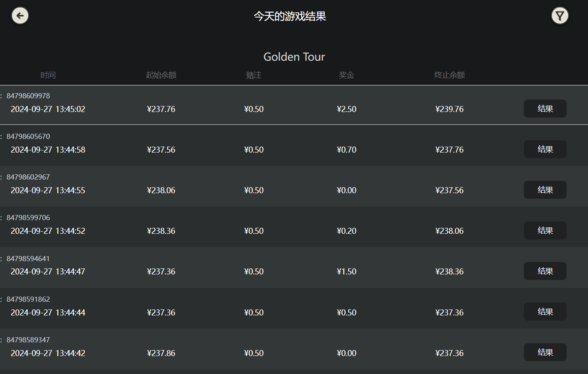This screenshot has height=374, width=588.
Task: Show 结果 for game 84798594641
Action: (545, 271)
